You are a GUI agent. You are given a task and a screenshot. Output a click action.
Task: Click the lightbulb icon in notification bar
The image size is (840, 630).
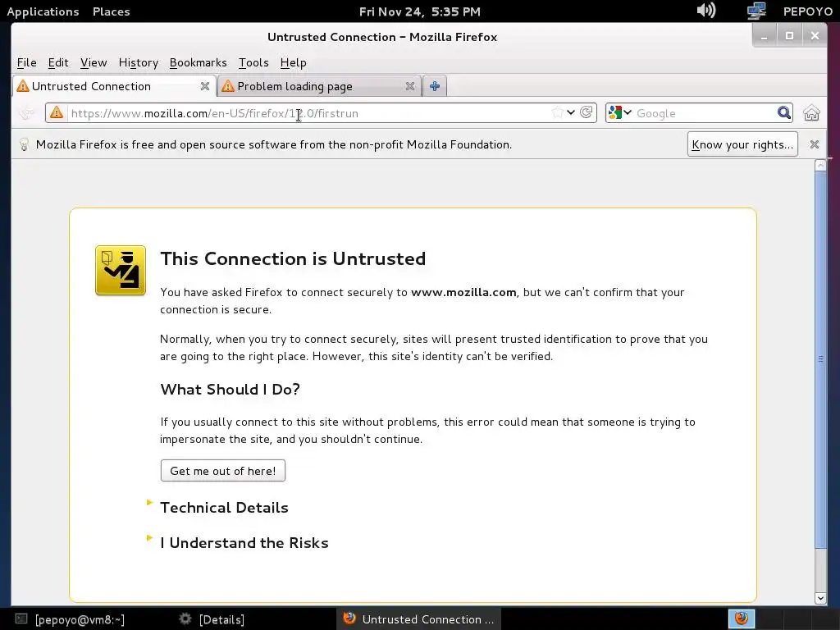pyautogui.click(x=24, y=144)
